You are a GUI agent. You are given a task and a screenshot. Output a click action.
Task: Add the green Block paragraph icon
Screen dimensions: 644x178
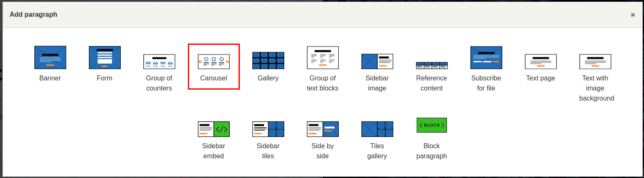point(432,125)
